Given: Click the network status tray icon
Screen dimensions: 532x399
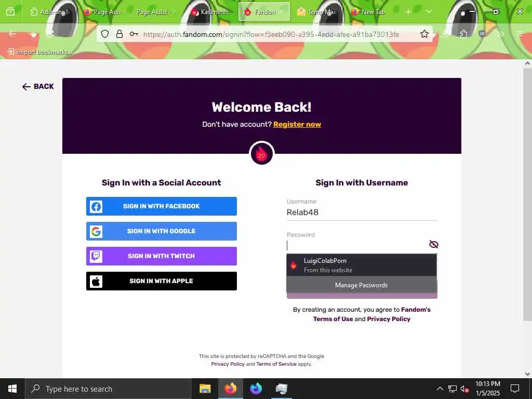Looking at the screenshot, I should (x=453, y=389).
